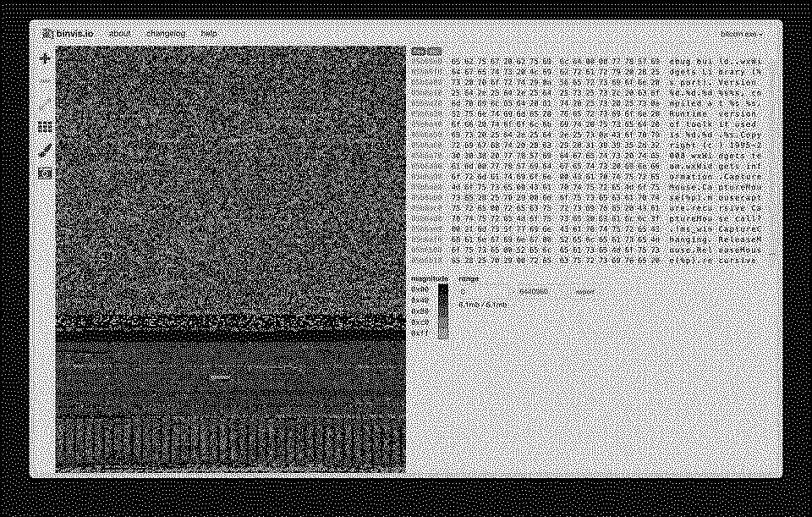Click the magnitude gradient color bar

click(442, 311)
